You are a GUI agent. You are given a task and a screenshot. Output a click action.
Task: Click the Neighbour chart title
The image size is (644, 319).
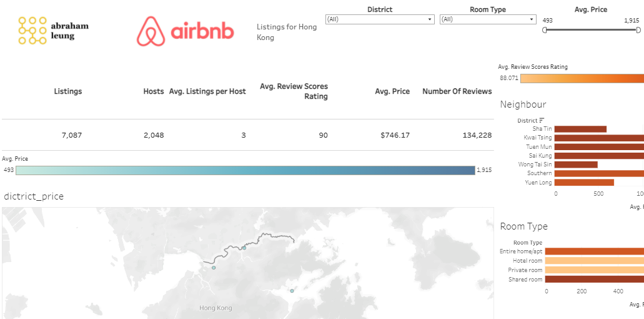click(x=523, y=104)
